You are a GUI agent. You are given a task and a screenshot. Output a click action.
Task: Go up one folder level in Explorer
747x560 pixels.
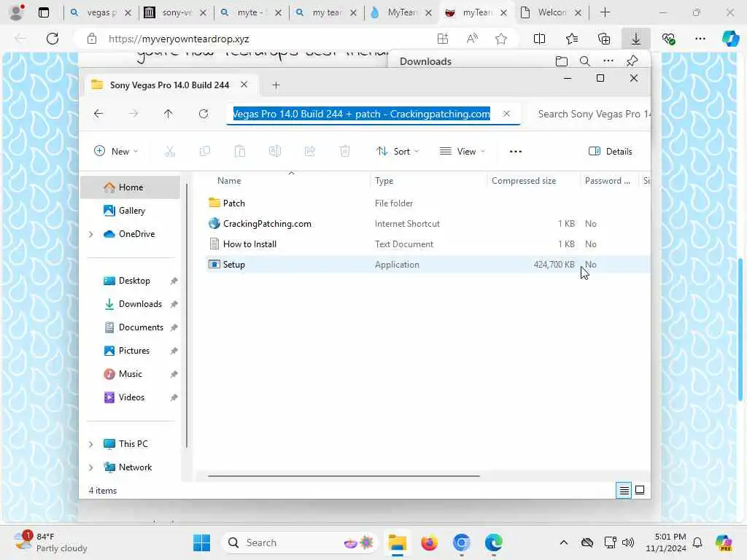pyautogui.click(x=169, y=114)
